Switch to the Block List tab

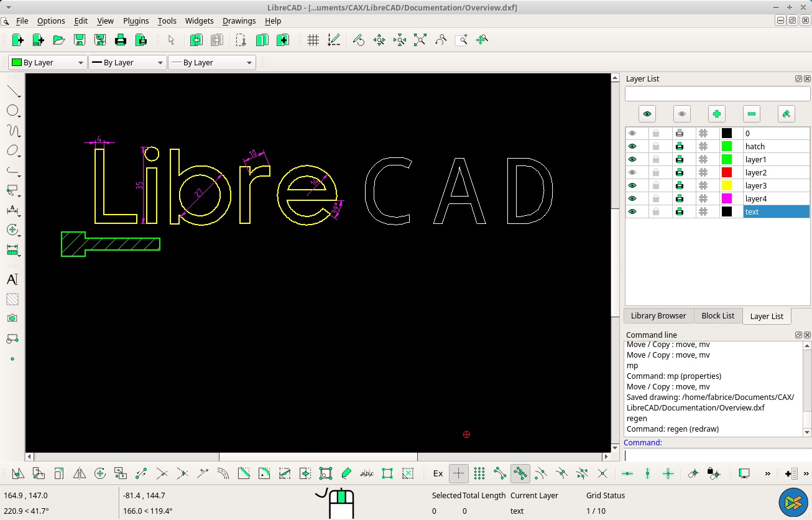click(x=717, y=316)
